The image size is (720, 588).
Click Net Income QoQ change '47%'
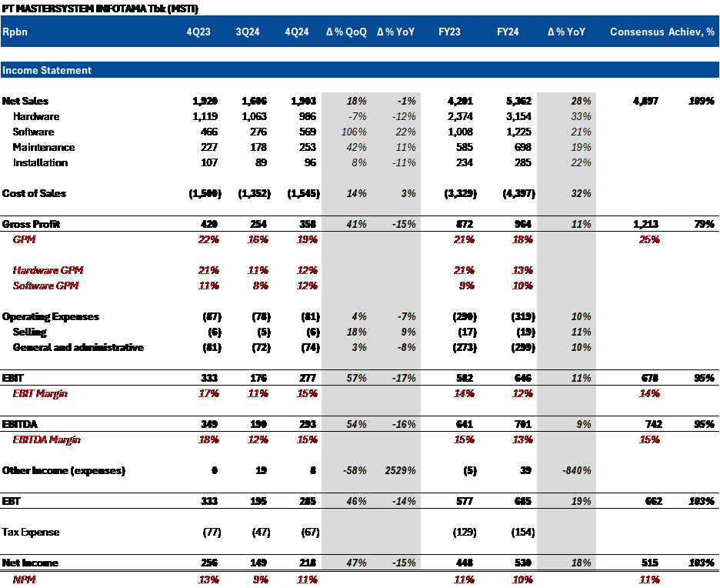pyautogui.click(x=356, y=563)
